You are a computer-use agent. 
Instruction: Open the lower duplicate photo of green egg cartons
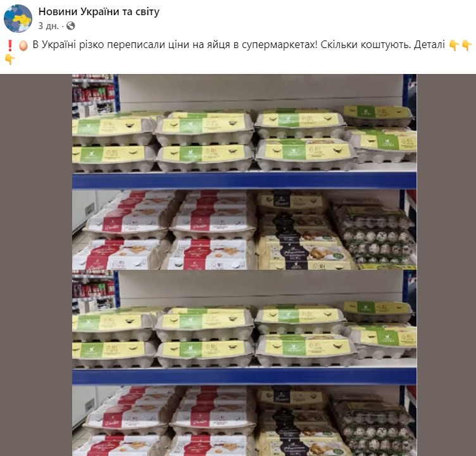[x=244, y=335]
